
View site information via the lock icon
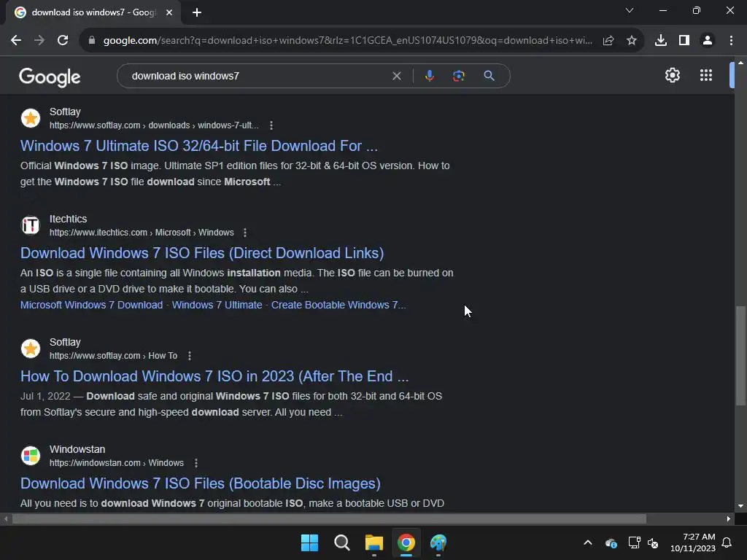pyautogui.click(x=92, y=41)
